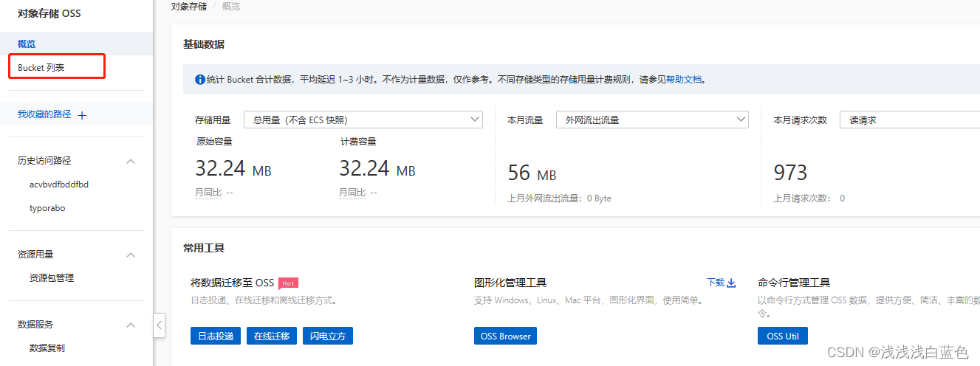Screen dimensions: 980x366
Task: Click the plus icon beside 我收藏的路径
Action: click(82, 115)
